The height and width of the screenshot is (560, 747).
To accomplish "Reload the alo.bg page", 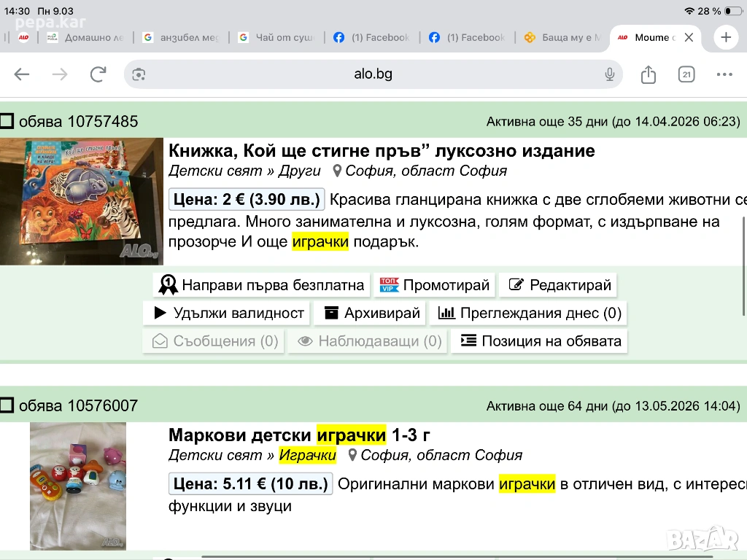I will (x=98, y=74).
